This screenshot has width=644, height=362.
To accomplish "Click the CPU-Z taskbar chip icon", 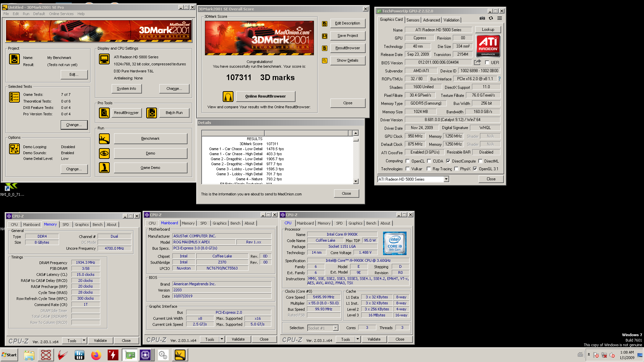I will pos(146,355).
